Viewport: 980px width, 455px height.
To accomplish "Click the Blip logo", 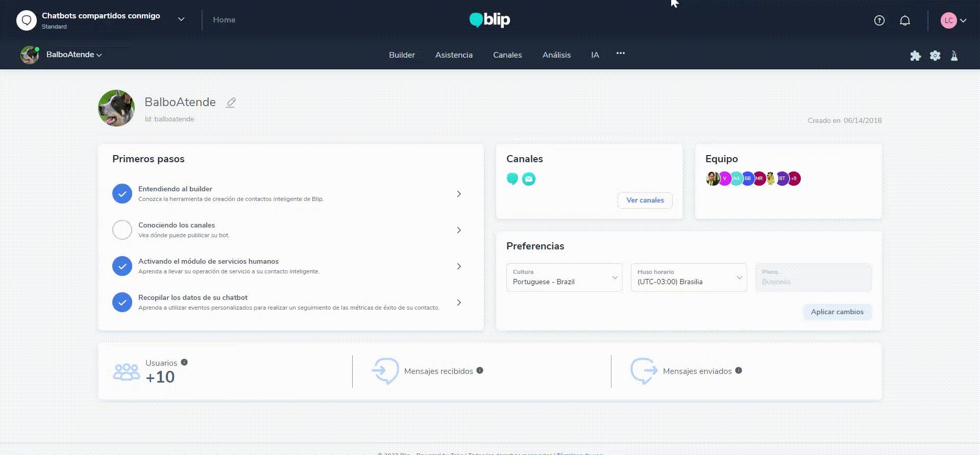I will click(489, 20).
